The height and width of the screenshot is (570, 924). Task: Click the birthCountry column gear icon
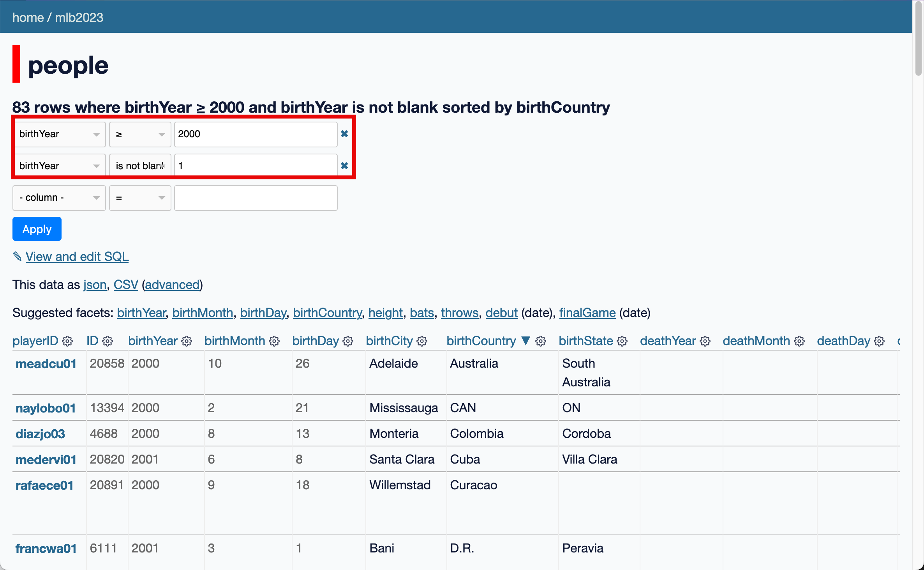click(x=540, y=341)
